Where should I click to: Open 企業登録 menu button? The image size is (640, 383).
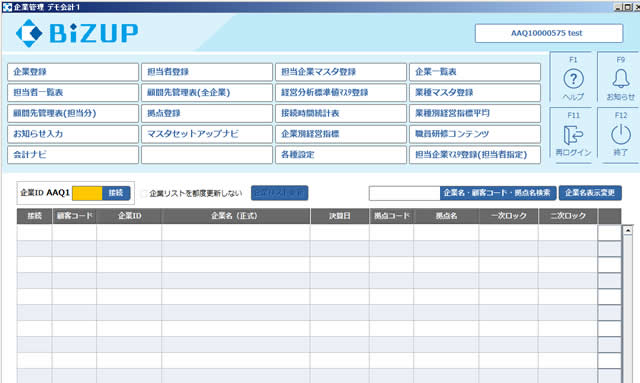coord(73,72)
